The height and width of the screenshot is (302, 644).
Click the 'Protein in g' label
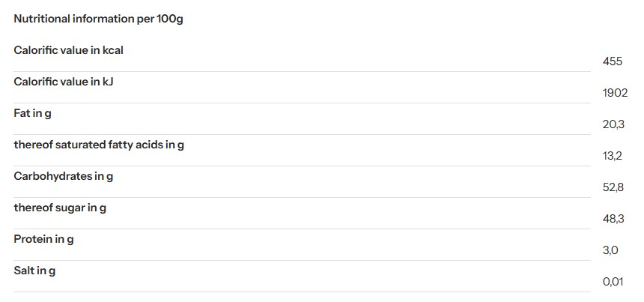pyautogui.click(x=43, y=239)
